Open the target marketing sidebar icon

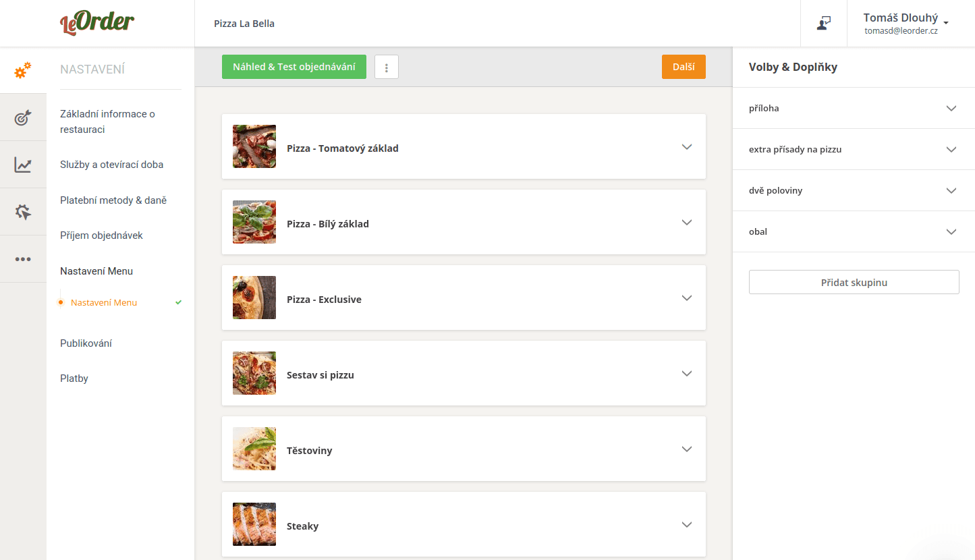[x=23, y=118]
